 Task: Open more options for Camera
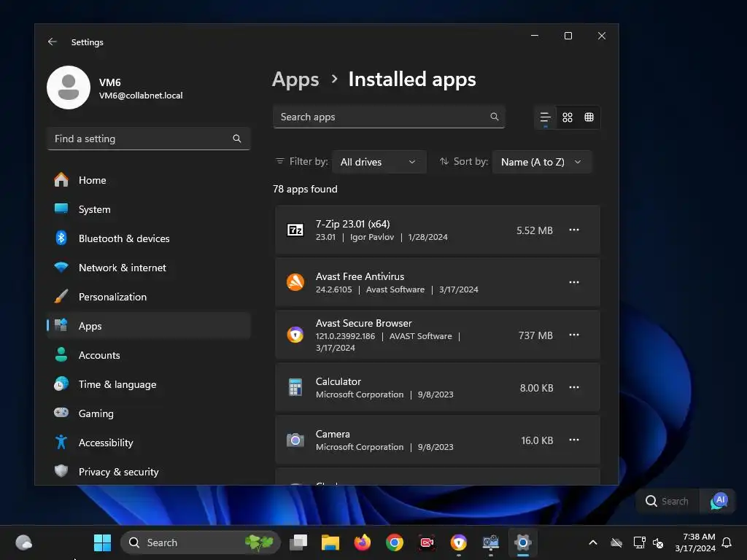(x=574, y=440)
